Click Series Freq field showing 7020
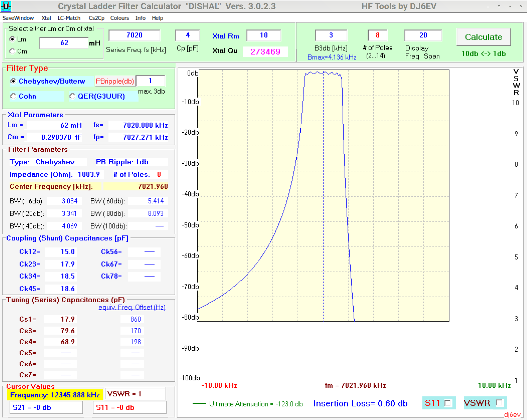This screenshot has width=527, height=420. [x=134, y=35]
